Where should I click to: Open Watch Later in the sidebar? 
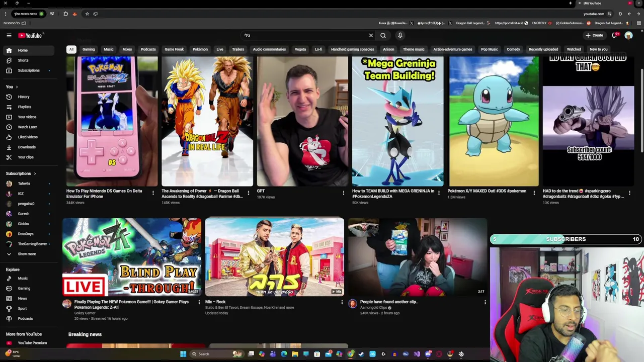[28, 127]
